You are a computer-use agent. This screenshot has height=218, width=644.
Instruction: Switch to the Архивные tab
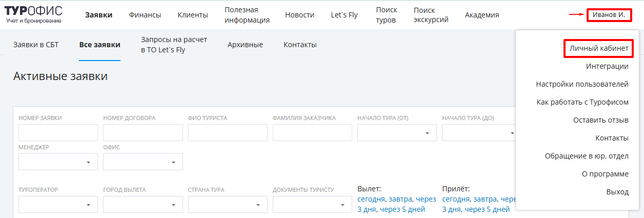(245, 45)
